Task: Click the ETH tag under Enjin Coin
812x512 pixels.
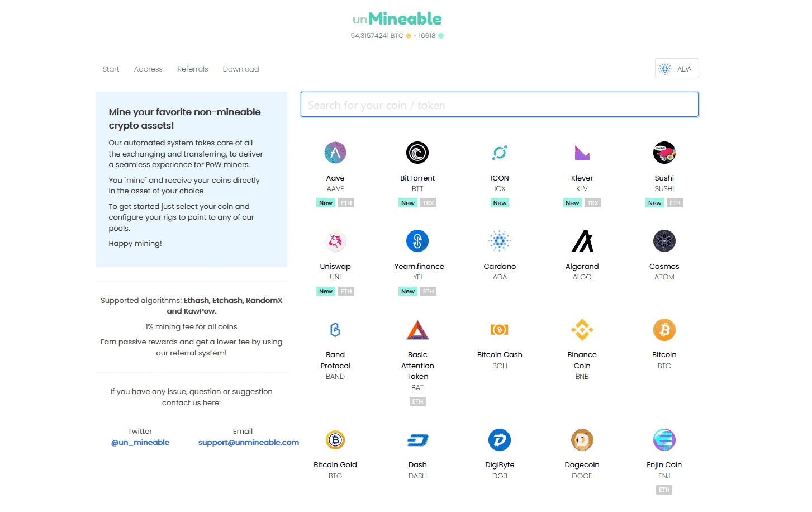Action: [x=664, y=490]
